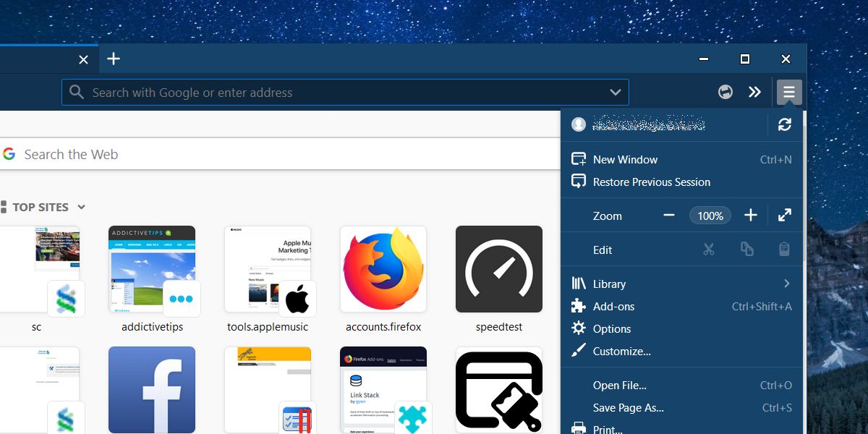Open the addictivetips top site tile
The width and height of the screenshot is (868, 434).
click(x=152, y=269)
